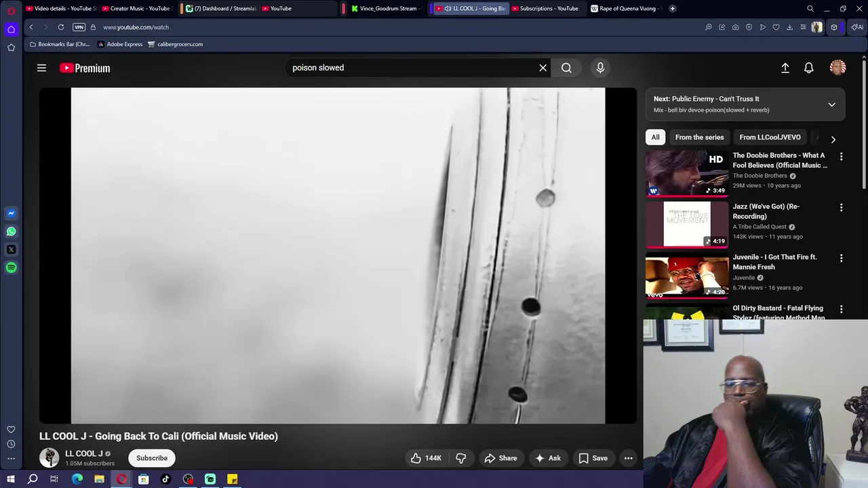Open WhatsApp in Opera sidebar
Screen dimensions: 868x488
coord(11,231)
